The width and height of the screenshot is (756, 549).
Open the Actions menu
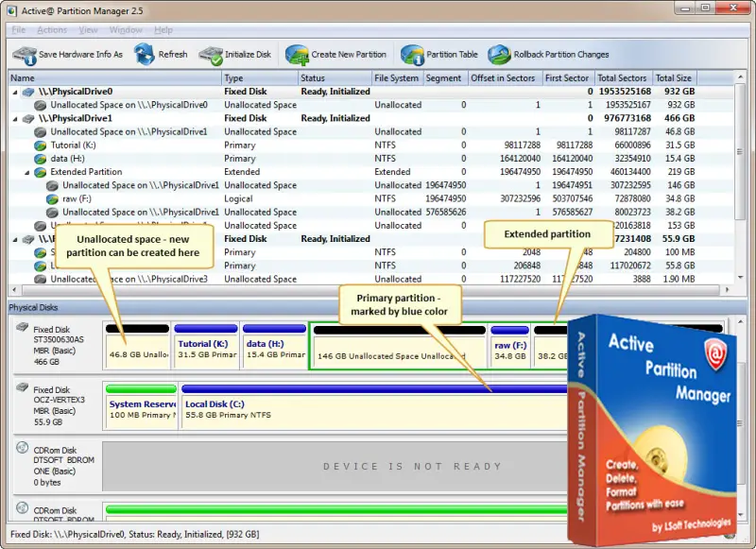coord(52,30)
